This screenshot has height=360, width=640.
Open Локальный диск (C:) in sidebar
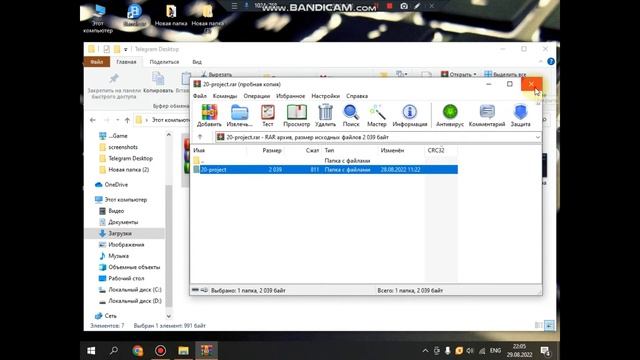(x=135, y=289)
